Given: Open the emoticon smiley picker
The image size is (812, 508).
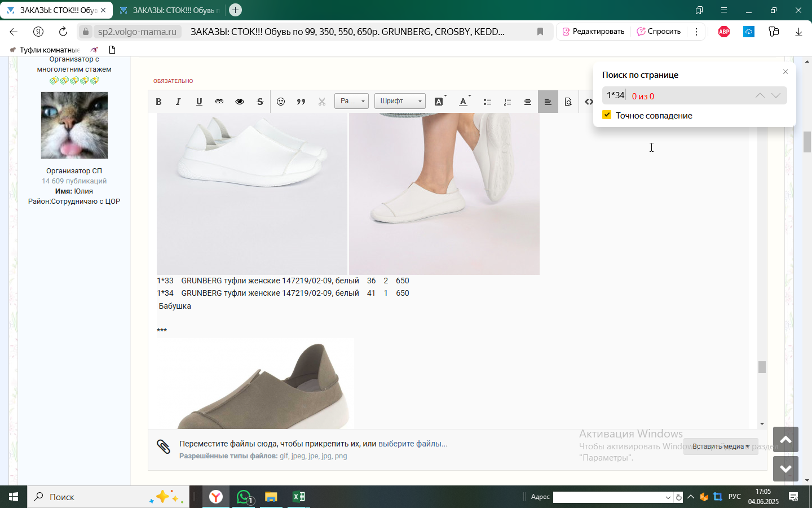Looking at the screenshot, I should coord(281,102).
